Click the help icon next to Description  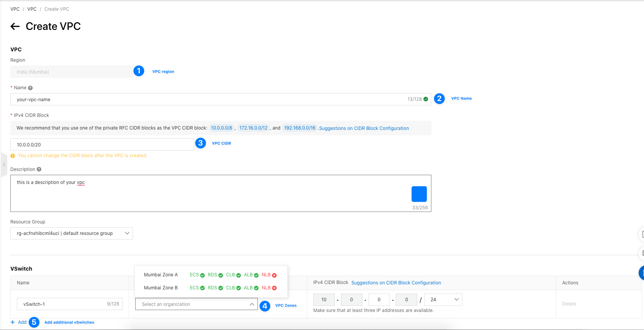coord(39,169)
